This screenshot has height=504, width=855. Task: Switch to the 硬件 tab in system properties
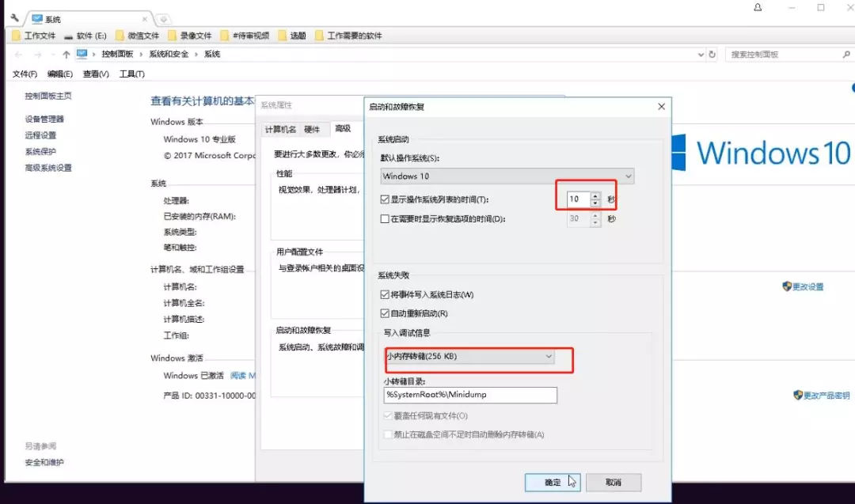pos(312,128)
